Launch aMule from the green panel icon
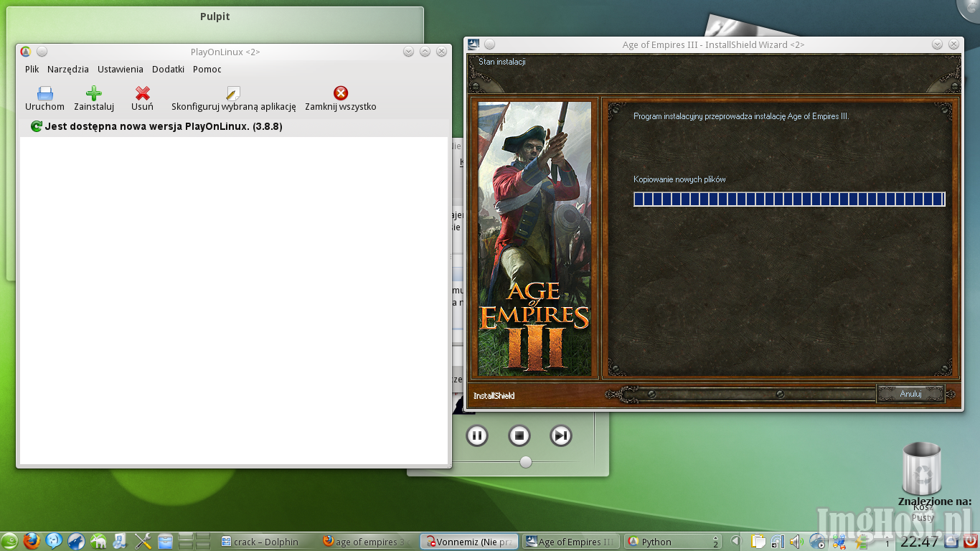Screen dimensions: 980x551 click(x=98, y=541)
